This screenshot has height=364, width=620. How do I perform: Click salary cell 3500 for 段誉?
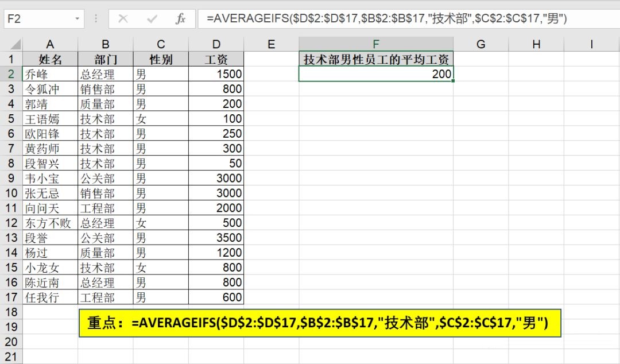[x=216, y=238]
